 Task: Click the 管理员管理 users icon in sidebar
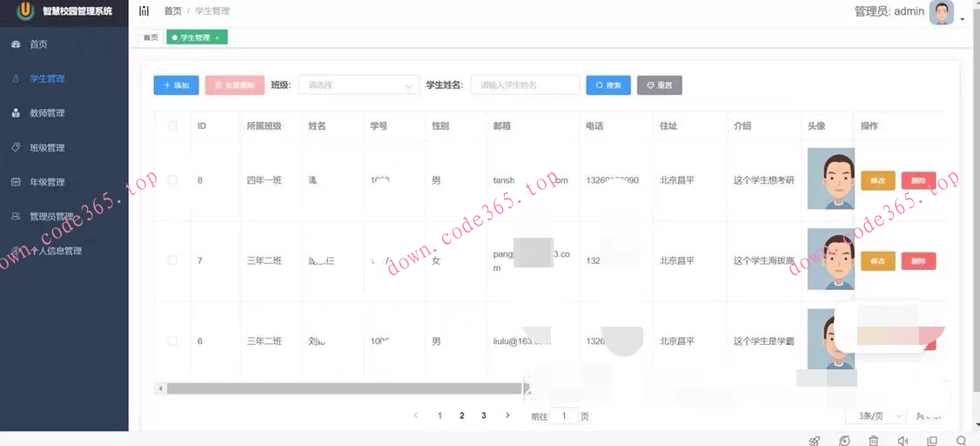[x=17, y=216]
